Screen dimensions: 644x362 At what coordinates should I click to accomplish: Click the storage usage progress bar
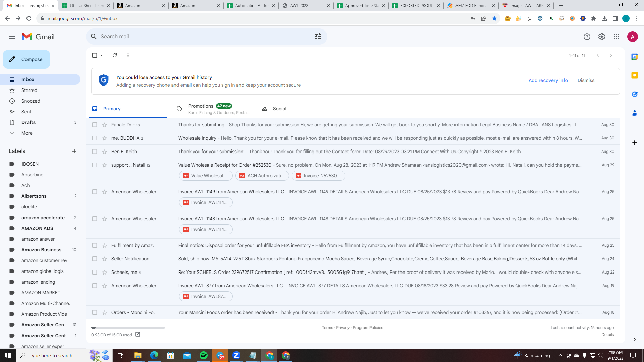click(128, 328)
